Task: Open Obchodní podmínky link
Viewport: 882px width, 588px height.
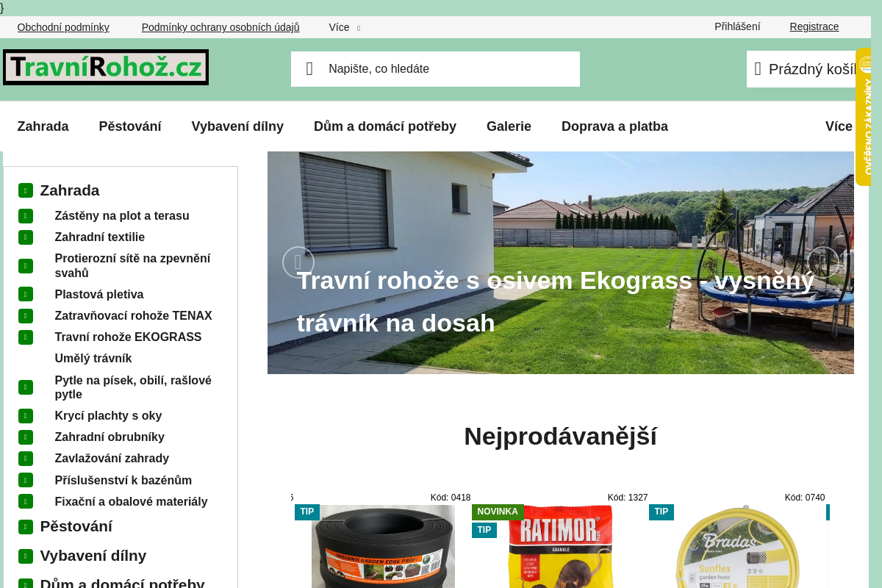Action: [x=63, y=27]
